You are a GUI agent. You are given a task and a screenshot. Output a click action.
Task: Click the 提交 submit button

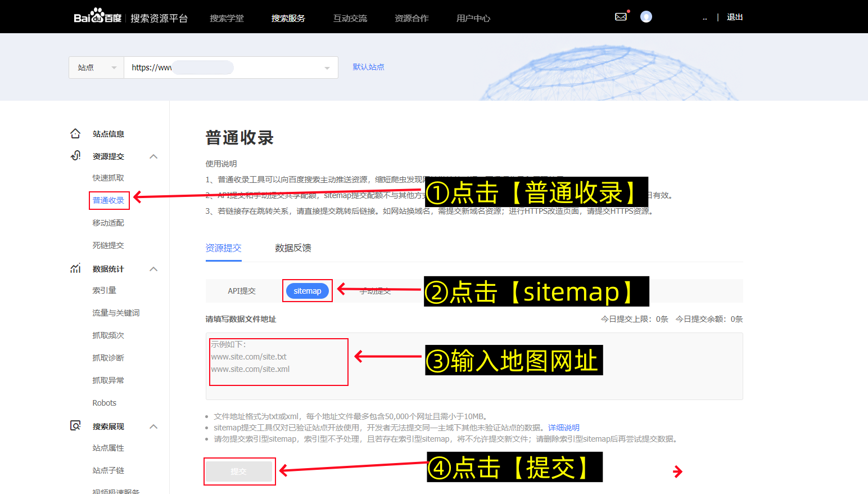click(239, 471)
